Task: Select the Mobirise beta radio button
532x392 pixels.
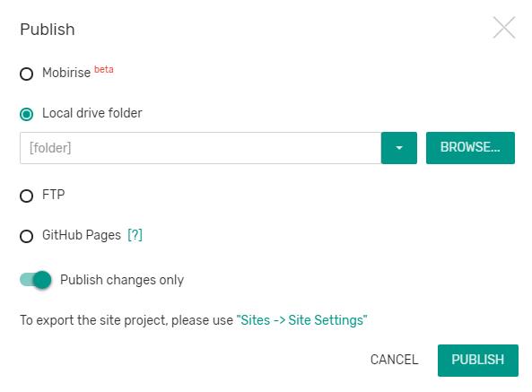Action: click(26, 74)
